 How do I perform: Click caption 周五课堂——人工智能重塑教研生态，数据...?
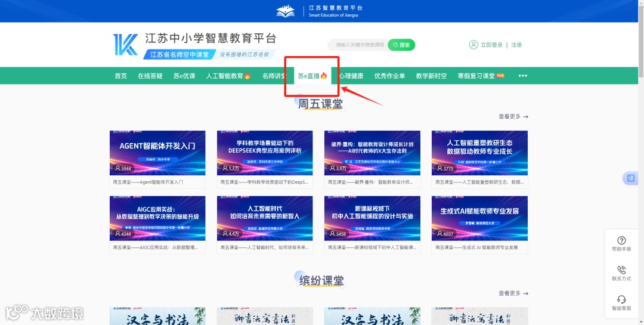(x=479, y=182)
